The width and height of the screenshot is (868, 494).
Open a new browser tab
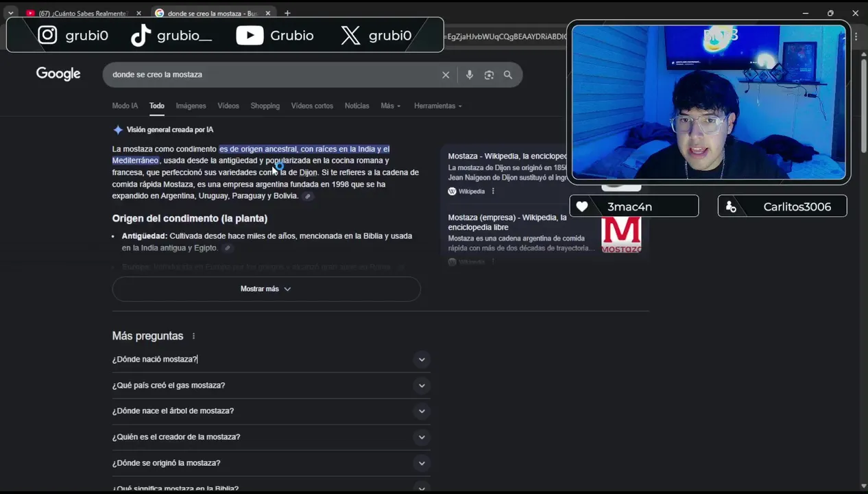coord(287,13)
